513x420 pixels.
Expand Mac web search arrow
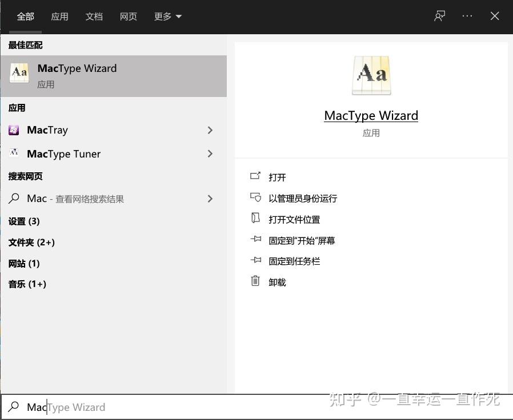(x=210, y=199)
